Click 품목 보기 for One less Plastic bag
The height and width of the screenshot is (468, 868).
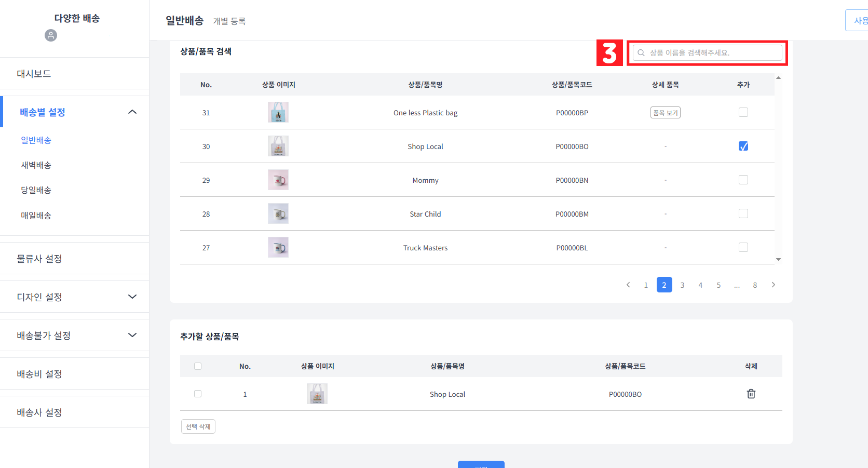665,112
